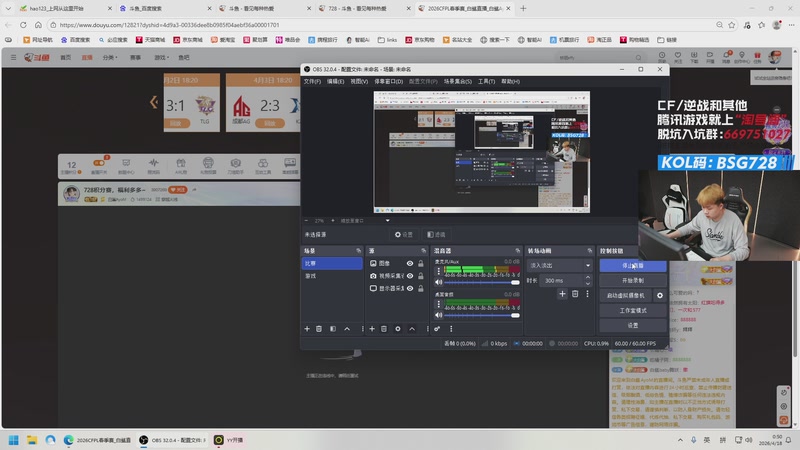The image size is (800, 450).
Task: Open OBS 帮助(H) menu
Action: click(x=510, y=81)
